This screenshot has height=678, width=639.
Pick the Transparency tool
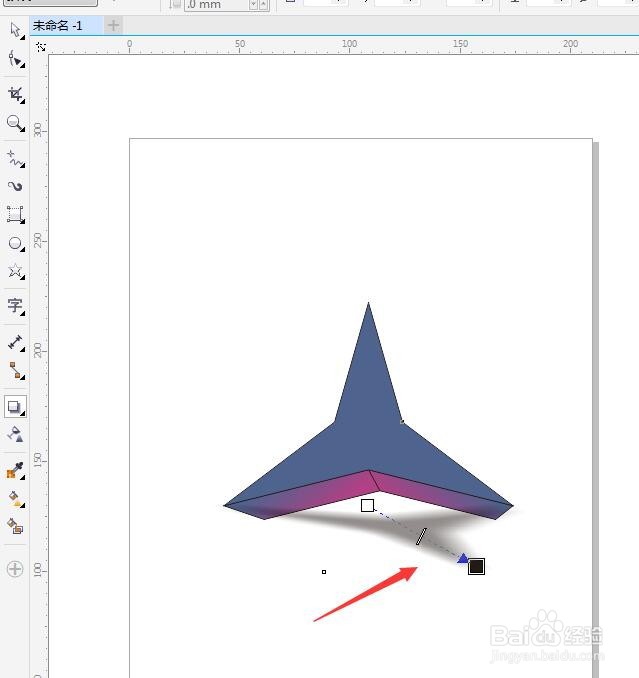[x=16, y=435]
